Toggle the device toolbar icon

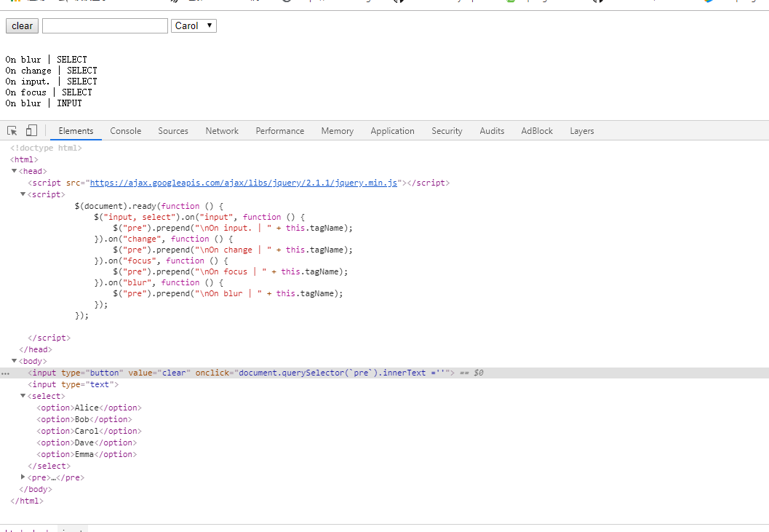pos(31,130)
